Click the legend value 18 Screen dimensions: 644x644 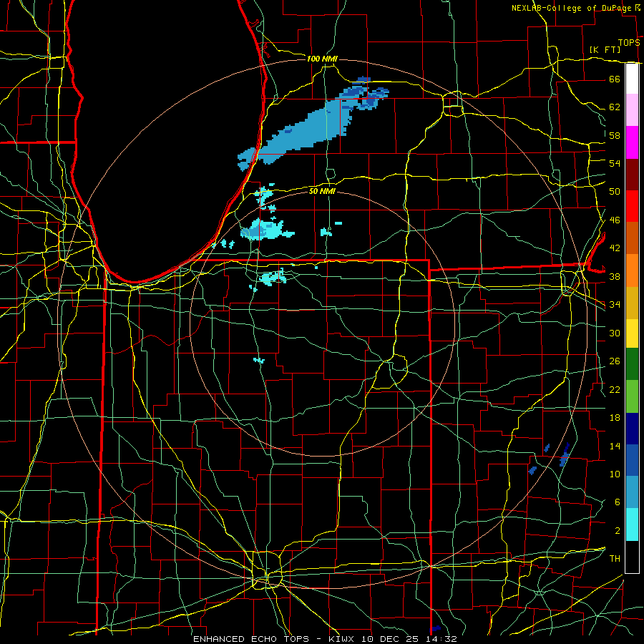click(x=615, y=418)
